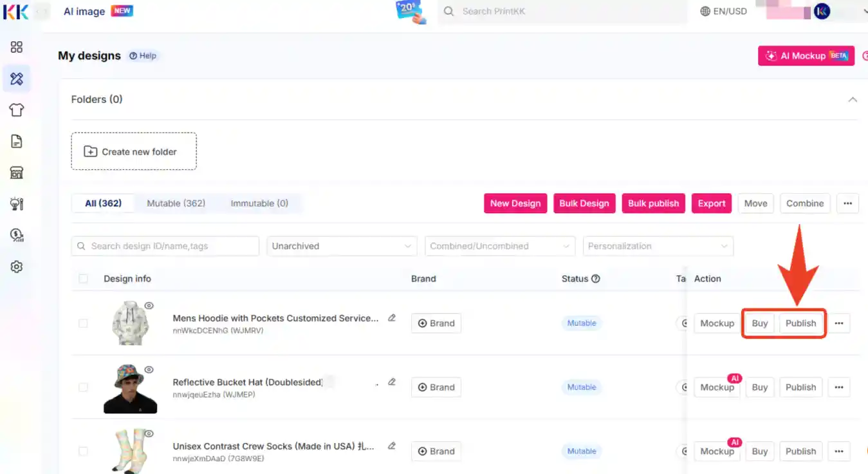This screenshot has width=868, height=474.
Task: Click the Export button
Action: point(712,204)
